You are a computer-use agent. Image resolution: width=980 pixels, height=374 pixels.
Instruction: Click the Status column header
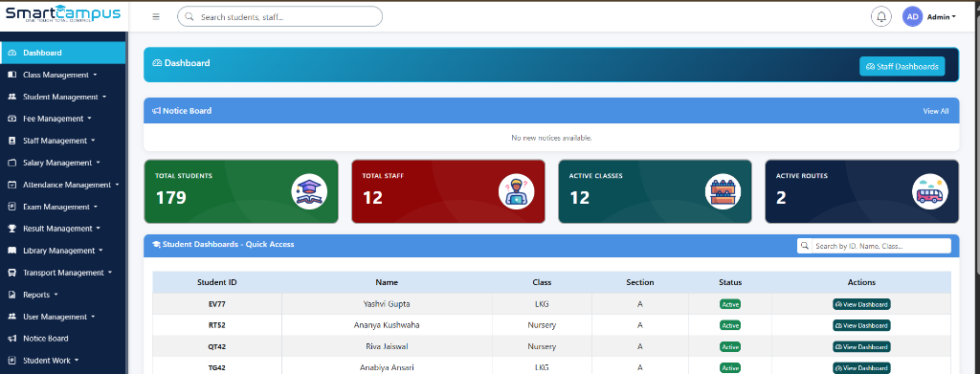tap(730, 282)
